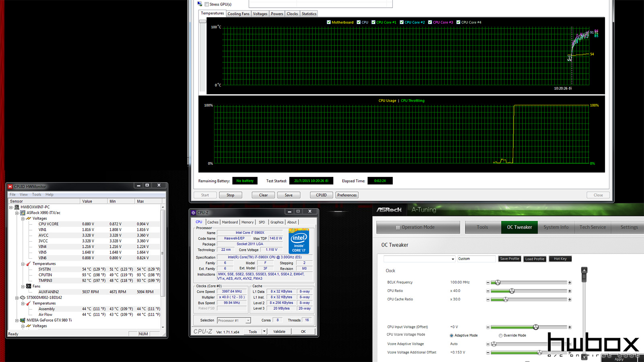Collapse the Fans node
Viewport: 644px width, 362px height.
tap(23, 286)
